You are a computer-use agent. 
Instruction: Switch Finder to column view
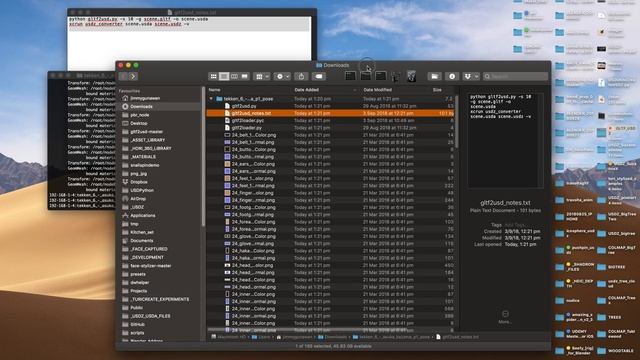[234, 76]
